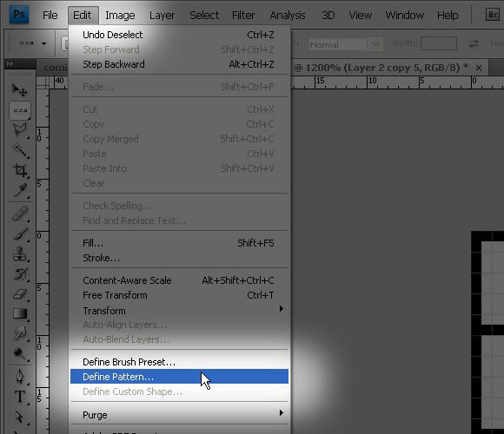Viewport: 504px width, 434px height.
Task: Switch to the Layer 2 copy 5 document tab
Action: coord(381,68)
